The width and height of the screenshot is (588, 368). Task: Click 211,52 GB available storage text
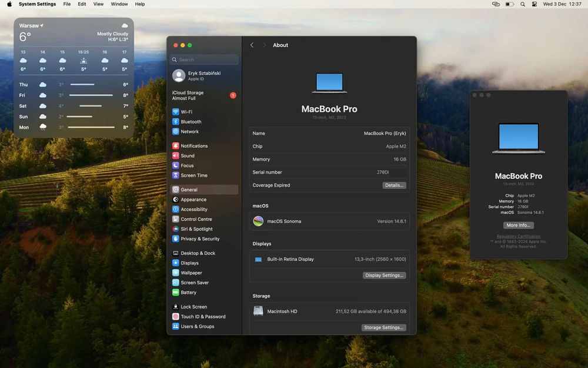pyautogui.click(x=371, y=311)
